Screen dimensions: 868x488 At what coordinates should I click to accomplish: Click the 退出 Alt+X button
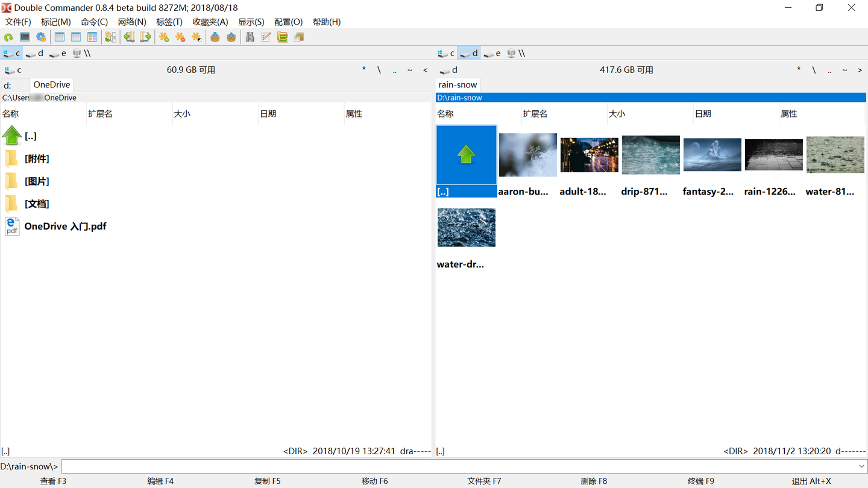811,481
